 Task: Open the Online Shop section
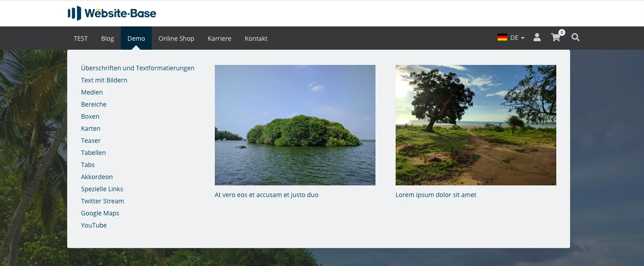(176, 38)
